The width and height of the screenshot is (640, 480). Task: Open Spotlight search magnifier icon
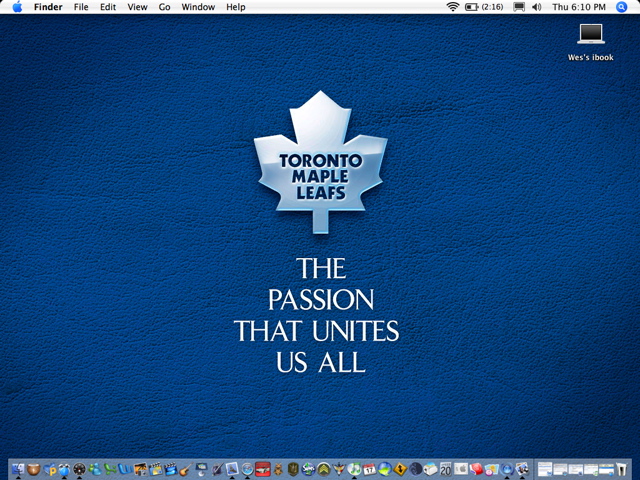(621, 7)
